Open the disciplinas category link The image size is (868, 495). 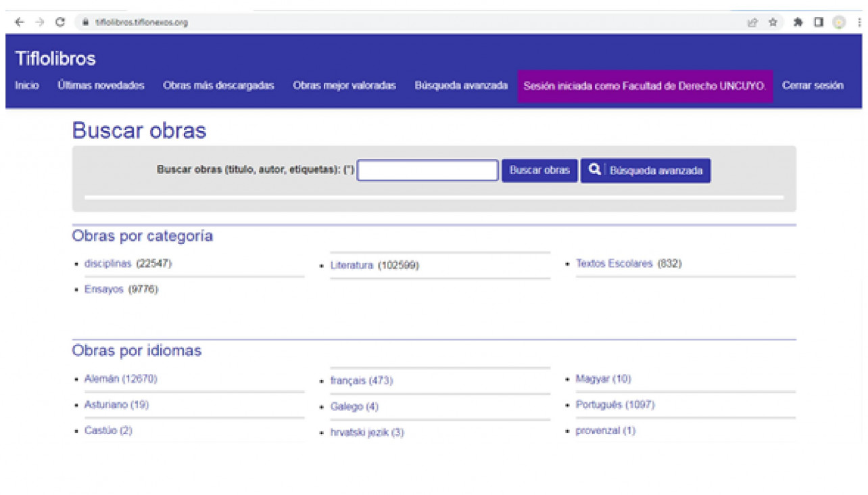tap(107, 263)
